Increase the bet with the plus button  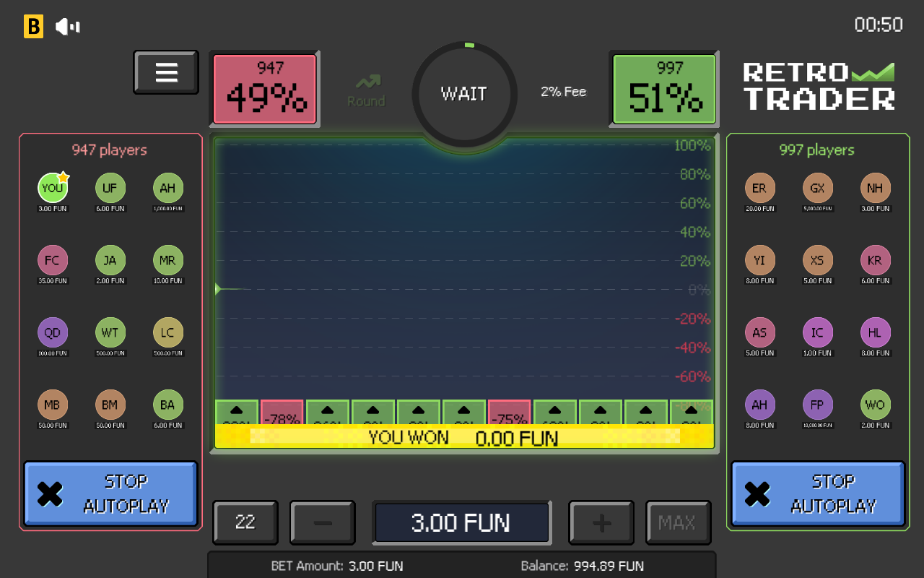click(601, 522)
